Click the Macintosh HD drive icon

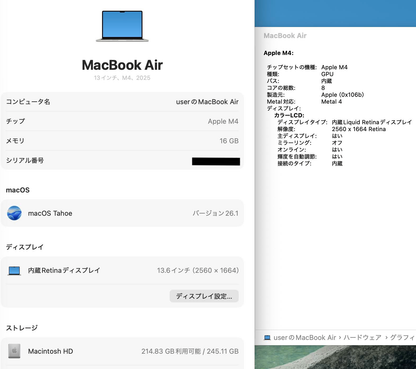(14, 351)
